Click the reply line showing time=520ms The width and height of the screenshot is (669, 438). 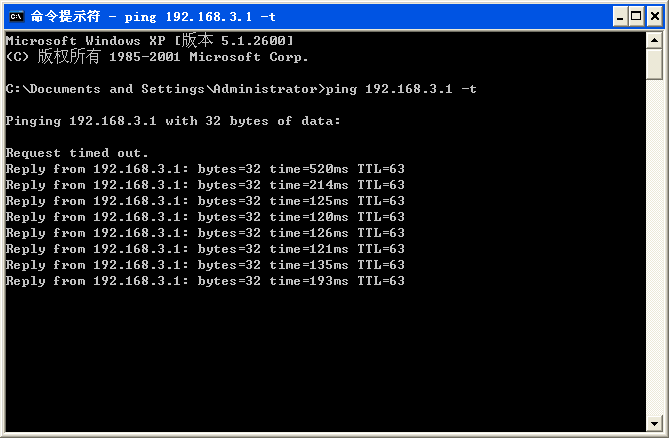pos(205,169)
